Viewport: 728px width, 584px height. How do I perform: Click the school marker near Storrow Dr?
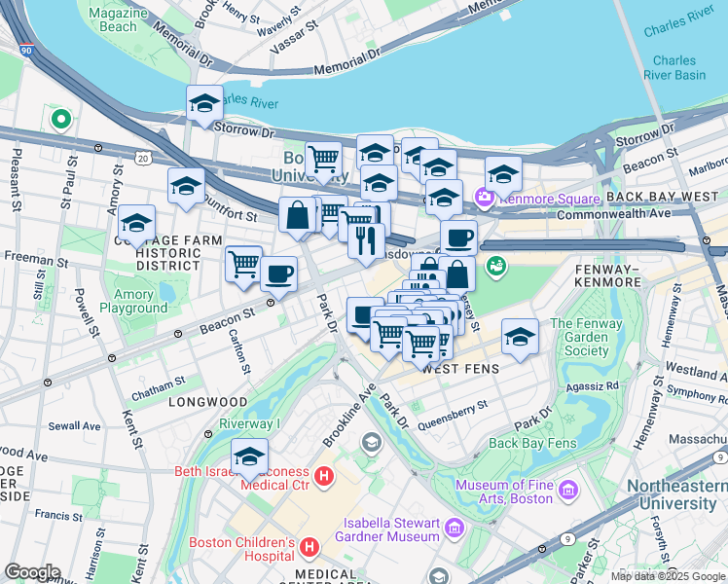tap(204, 106)
